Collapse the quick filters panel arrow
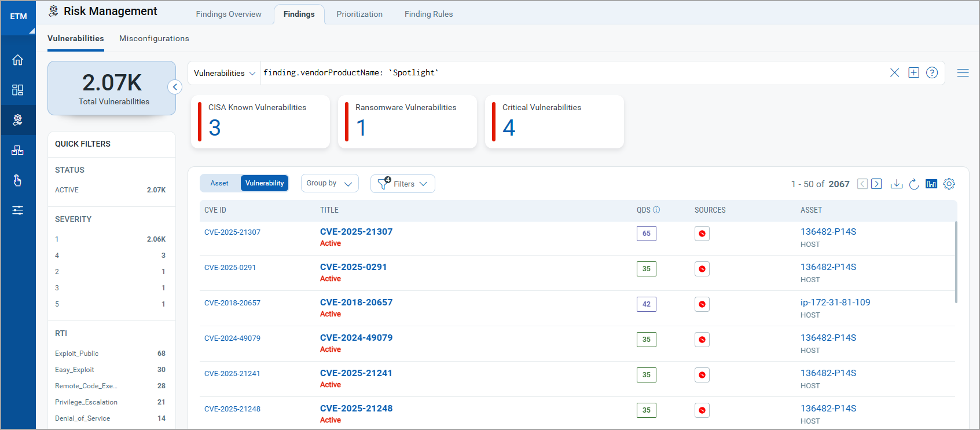This screenshot has height=430, width=980. [175, 87]
